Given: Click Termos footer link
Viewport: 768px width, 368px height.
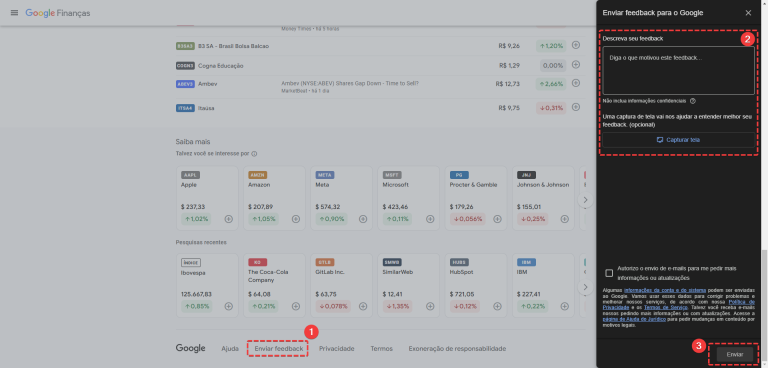Looking at the screenshot, I should 382,348.
